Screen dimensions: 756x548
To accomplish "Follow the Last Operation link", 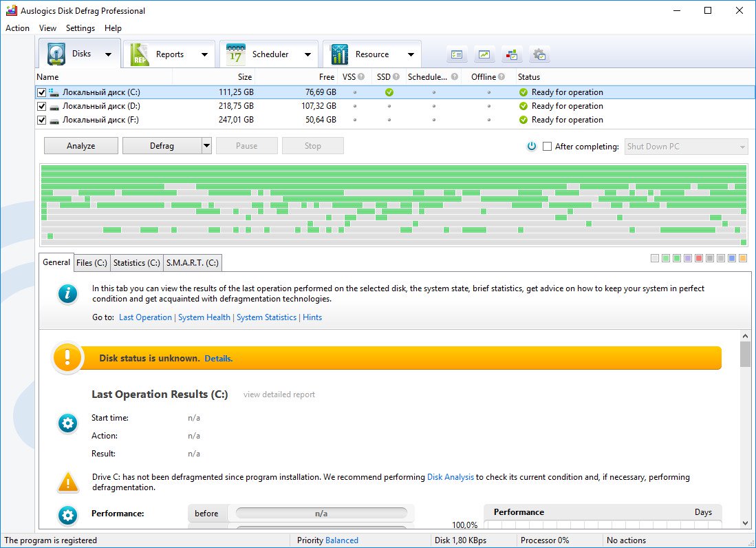I will (146, 317).
